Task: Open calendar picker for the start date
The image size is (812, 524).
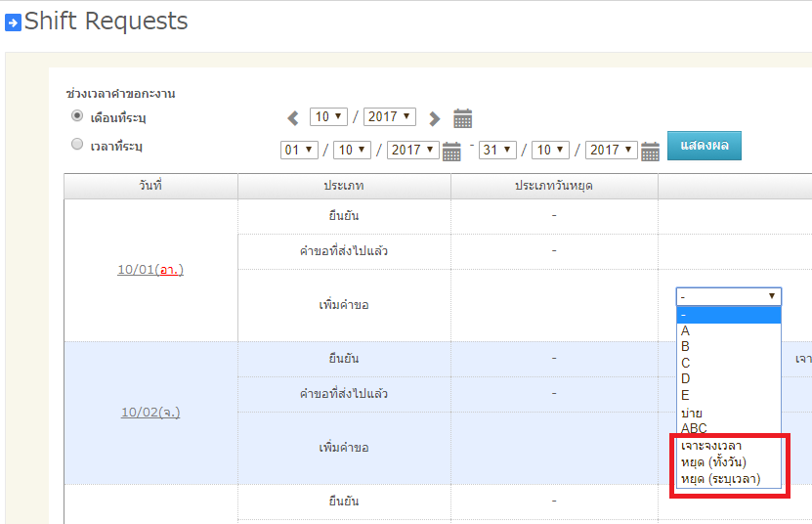Action: [x=451, y=151]
